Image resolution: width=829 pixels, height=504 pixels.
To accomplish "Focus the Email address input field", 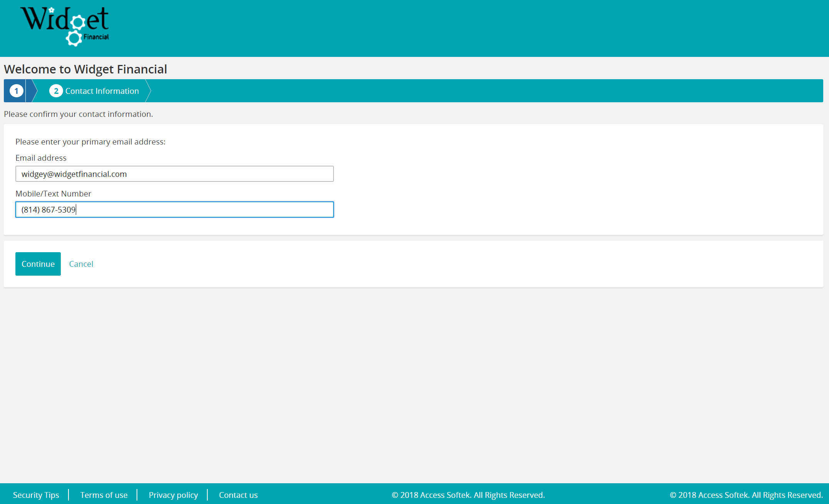I will pos(174,174).
